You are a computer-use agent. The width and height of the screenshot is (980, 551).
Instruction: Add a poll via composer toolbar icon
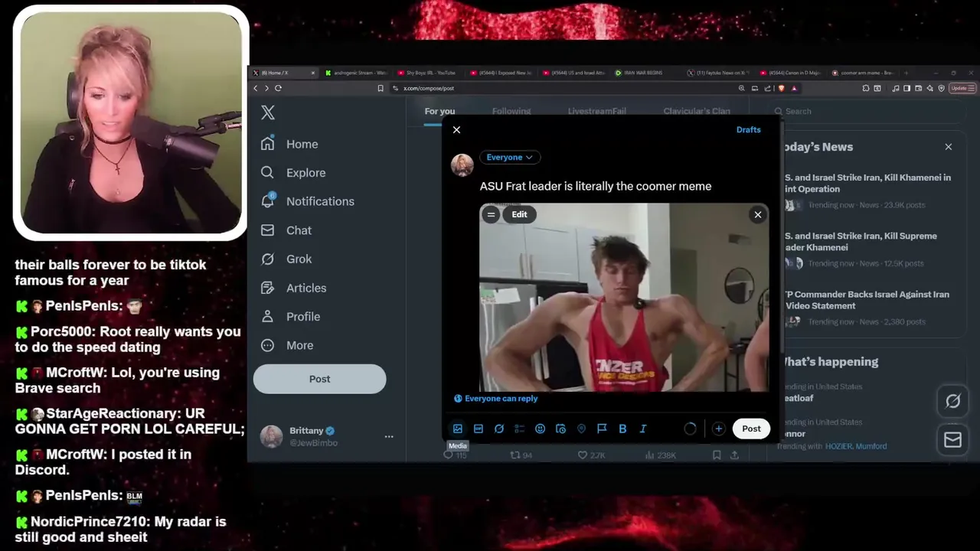519,429
